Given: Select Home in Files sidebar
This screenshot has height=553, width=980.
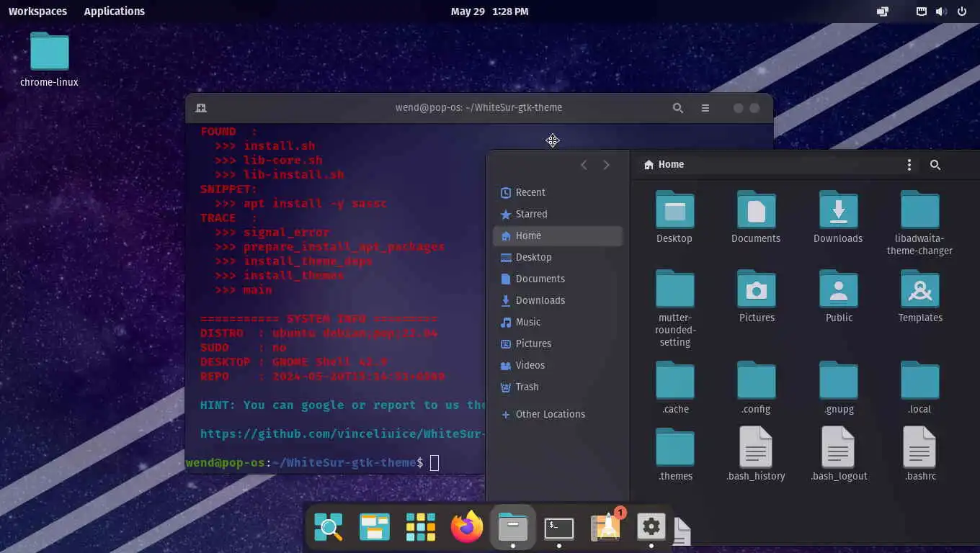Looking at the screenshot, I should (x=558, y=235).
